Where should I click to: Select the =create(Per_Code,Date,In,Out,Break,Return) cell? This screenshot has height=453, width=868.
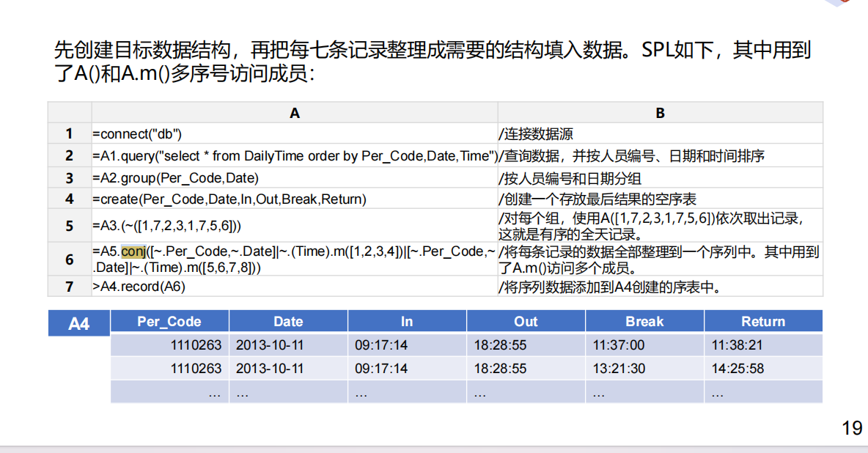click(x=295, y=199)
